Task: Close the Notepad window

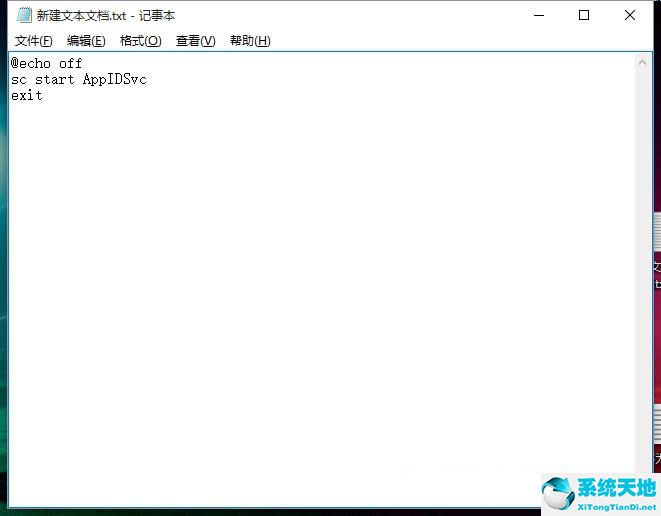Action: point(630,15)
